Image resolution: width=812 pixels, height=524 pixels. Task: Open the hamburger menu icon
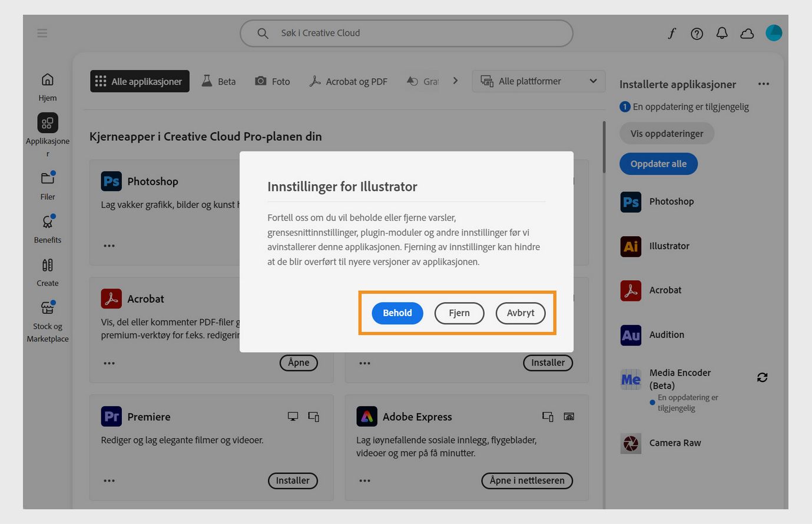click(x=42, y=33)
